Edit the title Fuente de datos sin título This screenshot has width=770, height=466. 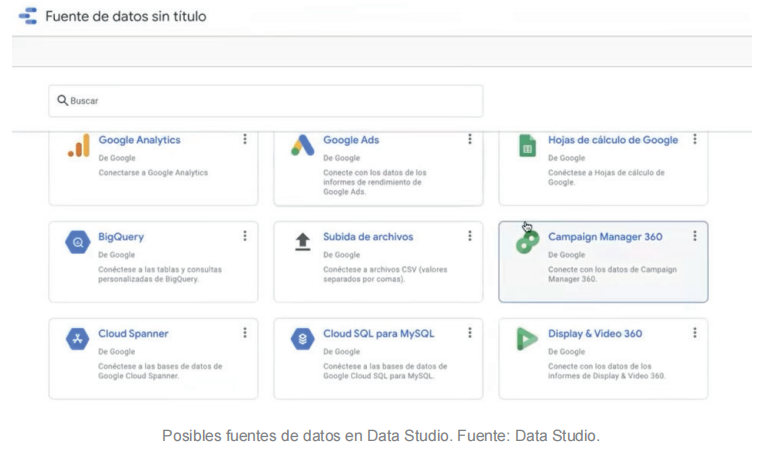point(126,16)
